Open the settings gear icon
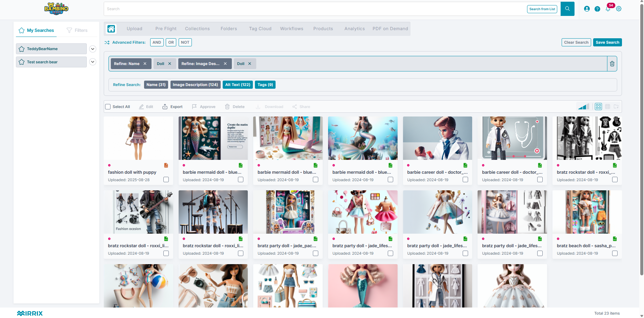Screen dimensions: 644x318 point(619,9)
